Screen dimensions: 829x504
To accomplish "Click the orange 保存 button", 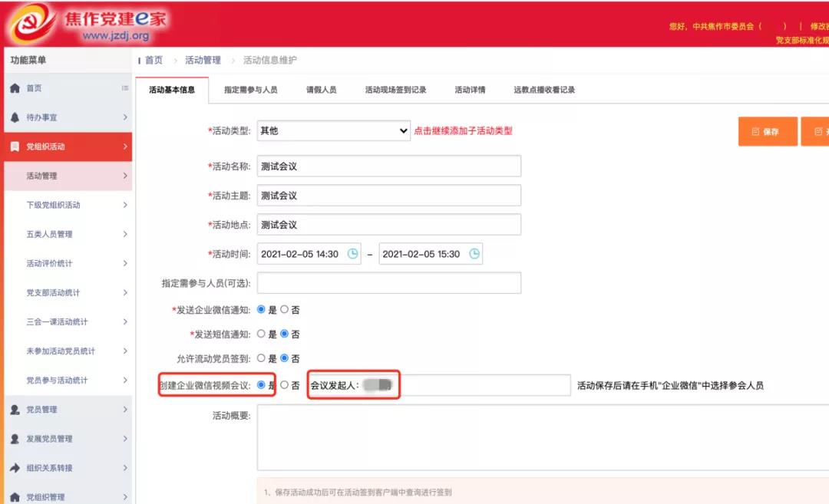I will tap(768, 131).
